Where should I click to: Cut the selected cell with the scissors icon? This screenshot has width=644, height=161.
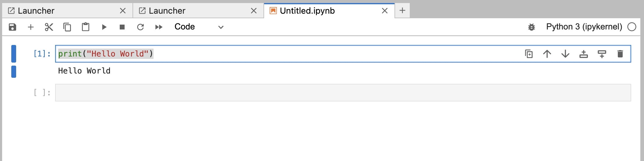click(49, 27)
